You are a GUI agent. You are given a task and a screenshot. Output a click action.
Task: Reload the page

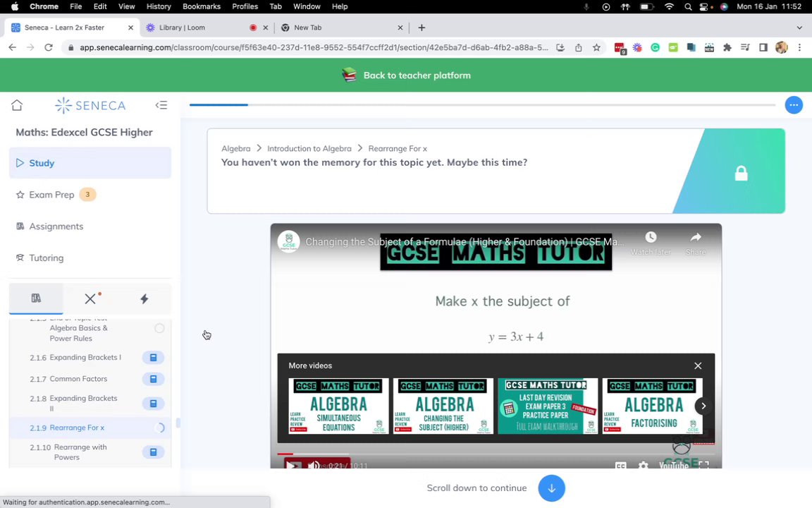coord(48,47)
